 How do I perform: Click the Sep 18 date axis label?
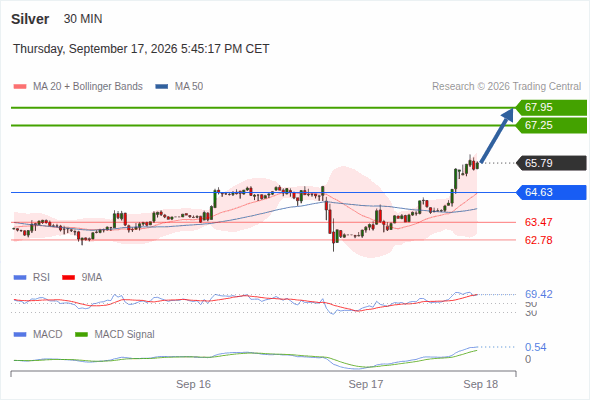[481, 384]
